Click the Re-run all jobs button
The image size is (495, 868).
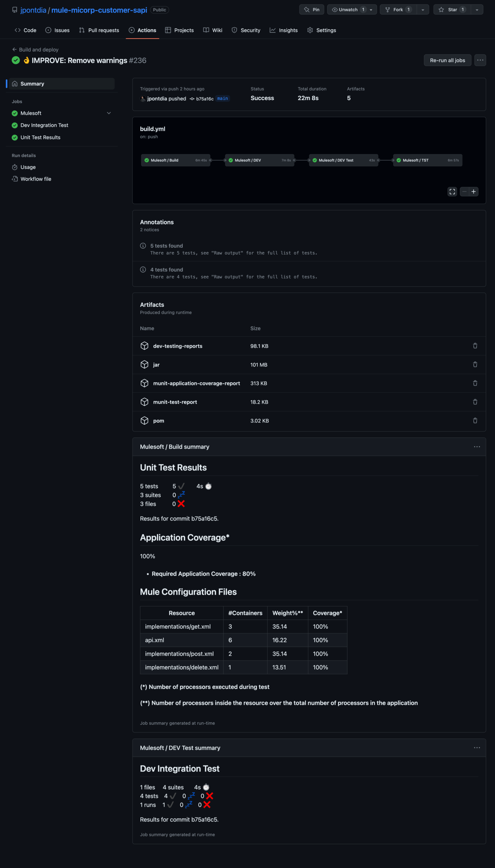pyautogui.click(x=448, y=60)
